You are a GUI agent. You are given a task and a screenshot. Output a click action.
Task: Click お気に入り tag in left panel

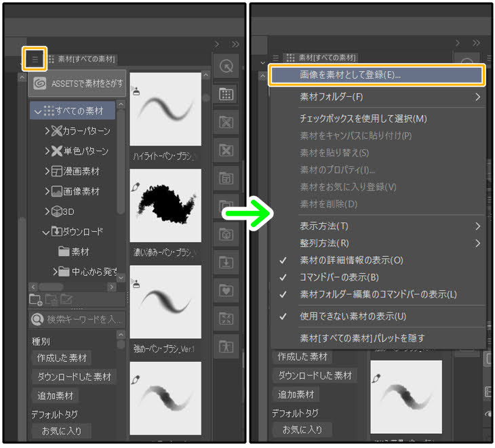pos(62,431)
